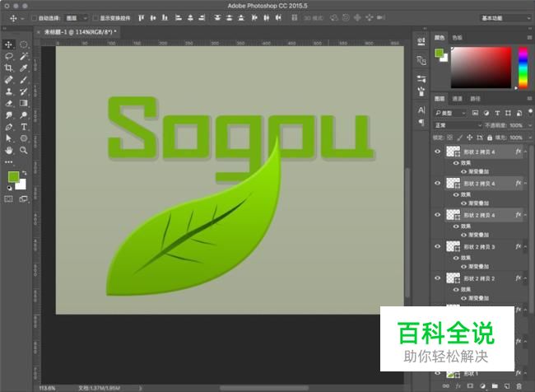The image size is (535, 392).
Task: Open the Edit Toolbar three-dots button
Action: click(8, 162)
